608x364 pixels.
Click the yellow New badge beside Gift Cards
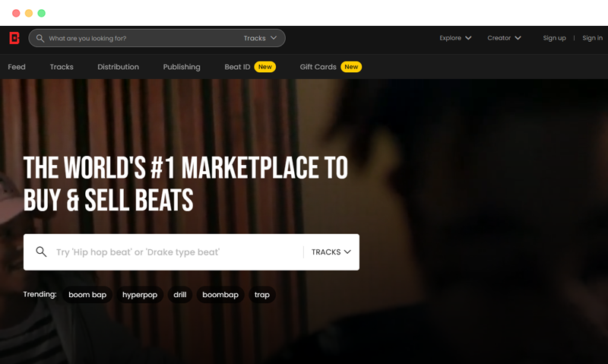point(351,67)
